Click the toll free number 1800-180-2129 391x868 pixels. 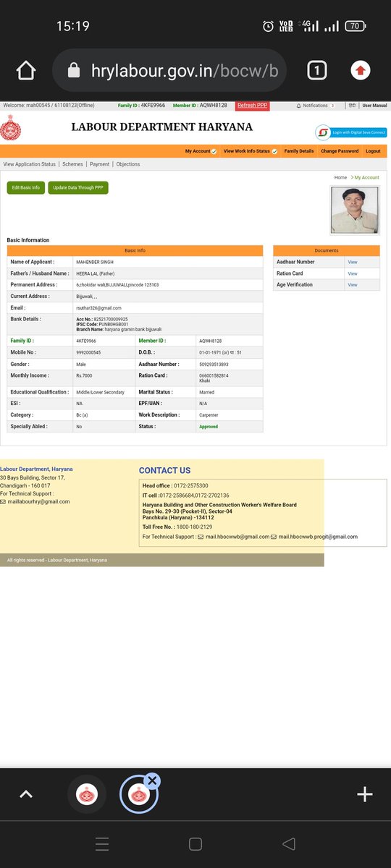(193, 527)
